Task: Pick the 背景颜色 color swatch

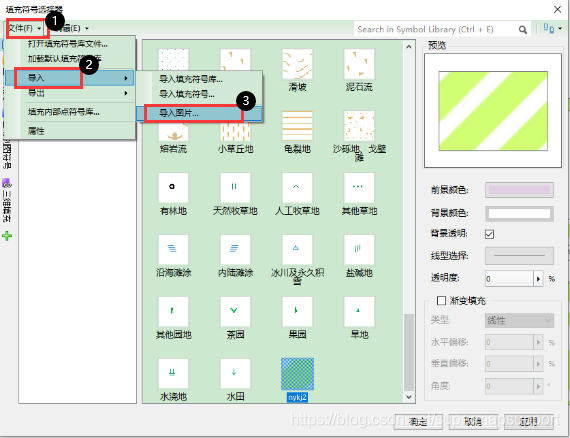Action: 519,213
